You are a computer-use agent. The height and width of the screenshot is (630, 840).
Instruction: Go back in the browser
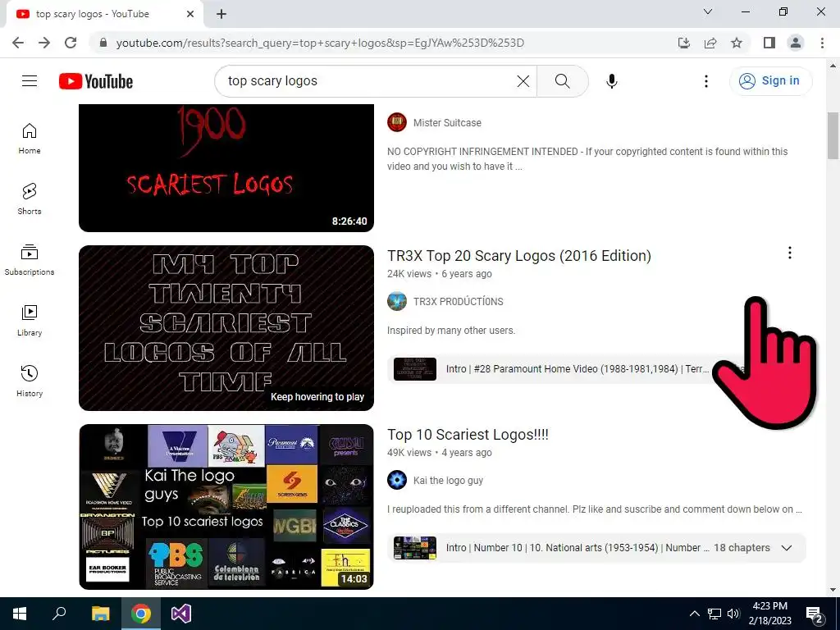tap(18, 43)
